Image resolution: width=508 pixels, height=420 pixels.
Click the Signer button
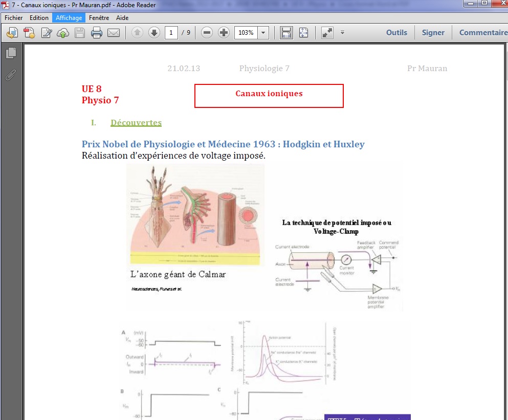point(433,33)
